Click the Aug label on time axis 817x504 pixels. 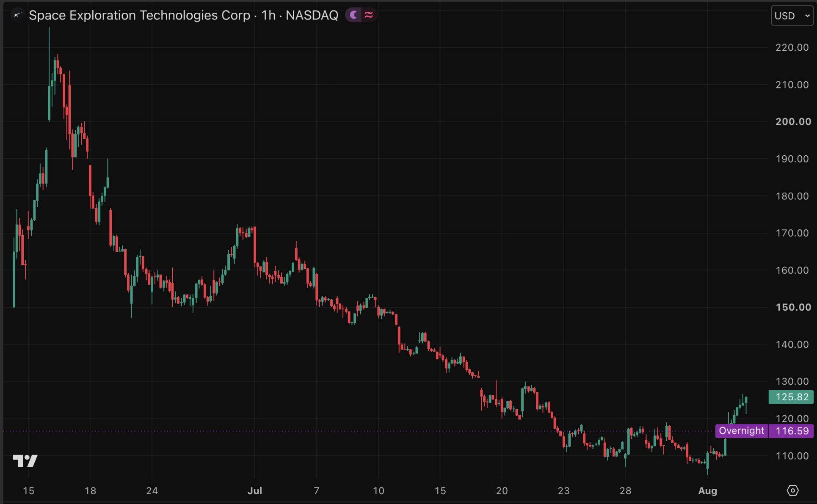[x=708, y=491]
